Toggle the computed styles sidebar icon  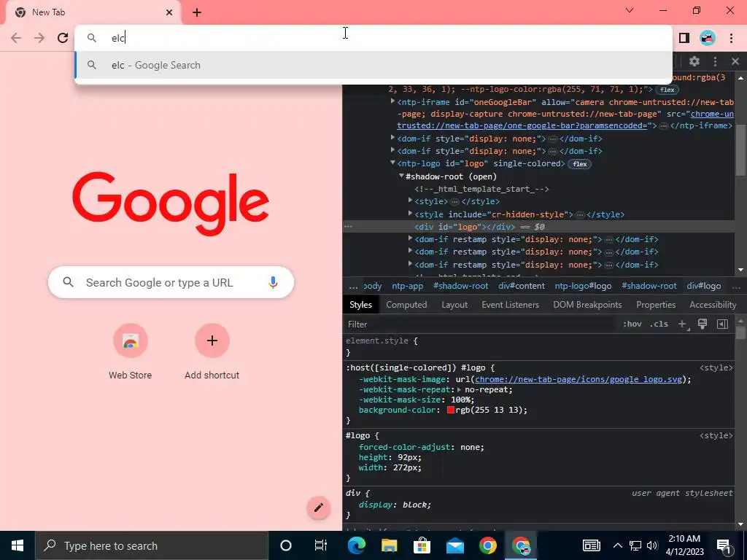(723, 324)
